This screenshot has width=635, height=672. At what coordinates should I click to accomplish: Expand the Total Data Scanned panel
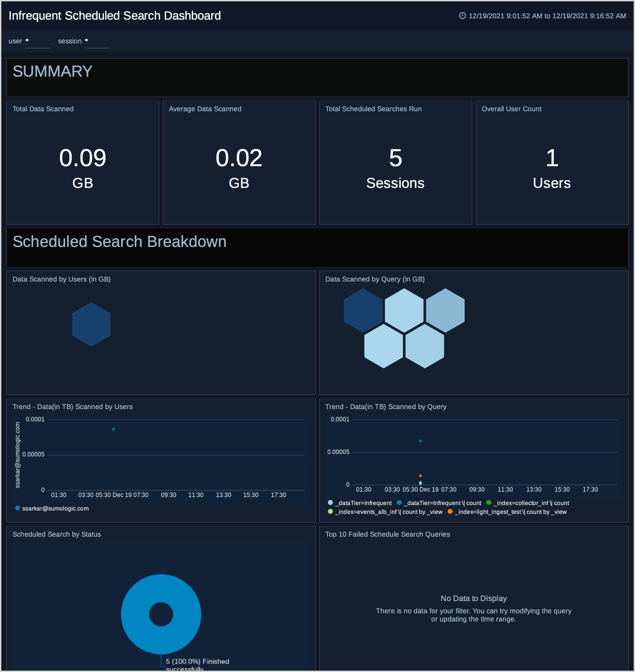point(43,109)
